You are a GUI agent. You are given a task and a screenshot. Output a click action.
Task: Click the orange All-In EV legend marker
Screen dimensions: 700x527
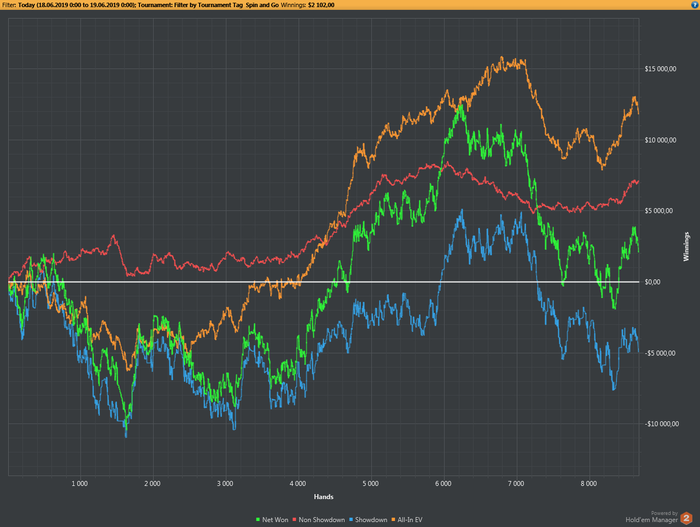[x=392, y=519]
